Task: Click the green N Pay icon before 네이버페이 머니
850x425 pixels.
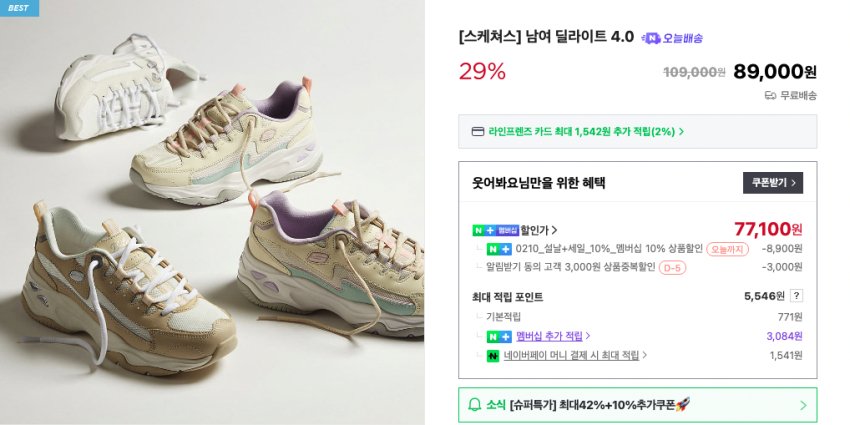Action: 493,356
